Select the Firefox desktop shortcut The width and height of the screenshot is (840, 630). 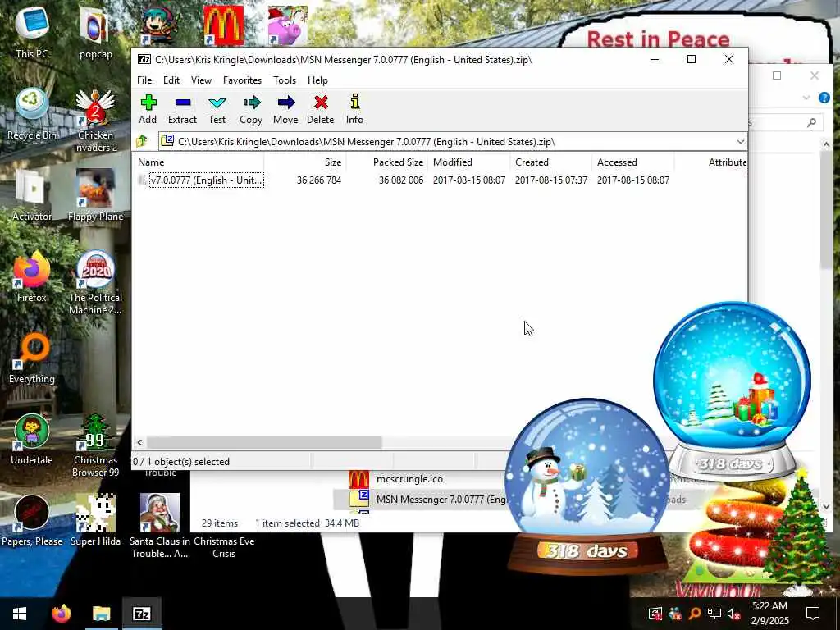[32, 276]
